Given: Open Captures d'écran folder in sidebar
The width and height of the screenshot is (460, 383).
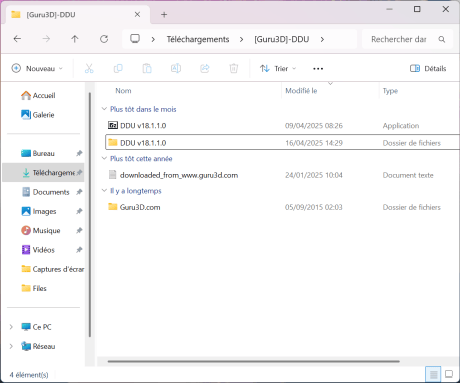Looking at the screenshot, I should click(x=53, y=269).
